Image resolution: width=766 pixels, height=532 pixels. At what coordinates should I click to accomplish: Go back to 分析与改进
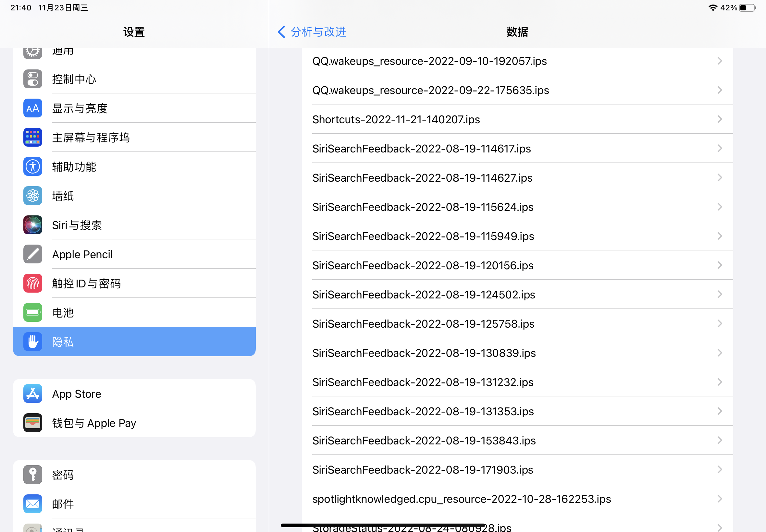(x=312, y=32)
